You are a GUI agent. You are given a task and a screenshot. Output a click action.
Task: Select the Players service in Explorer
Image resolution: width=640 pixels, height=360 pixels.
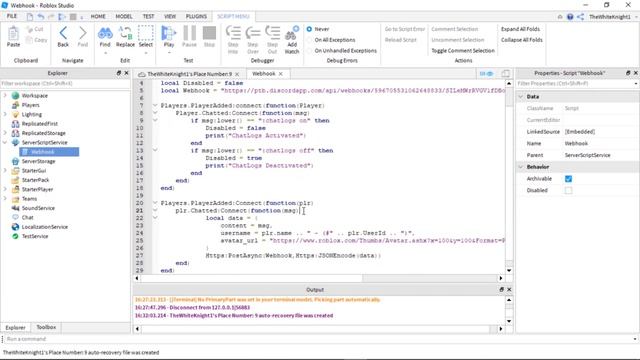pyautogui.click(x=31, y=105)
